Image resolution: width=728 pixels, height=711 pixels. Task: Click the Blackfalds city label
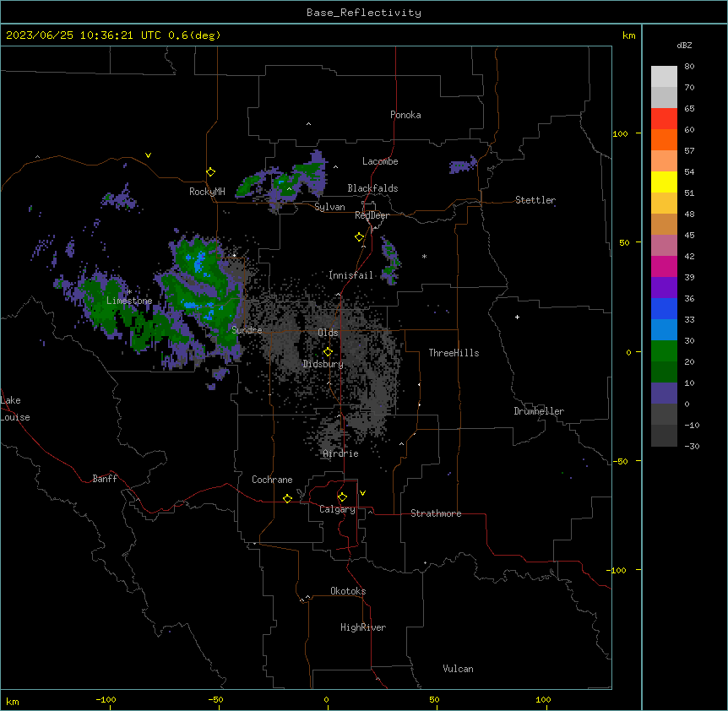[372, 188]
